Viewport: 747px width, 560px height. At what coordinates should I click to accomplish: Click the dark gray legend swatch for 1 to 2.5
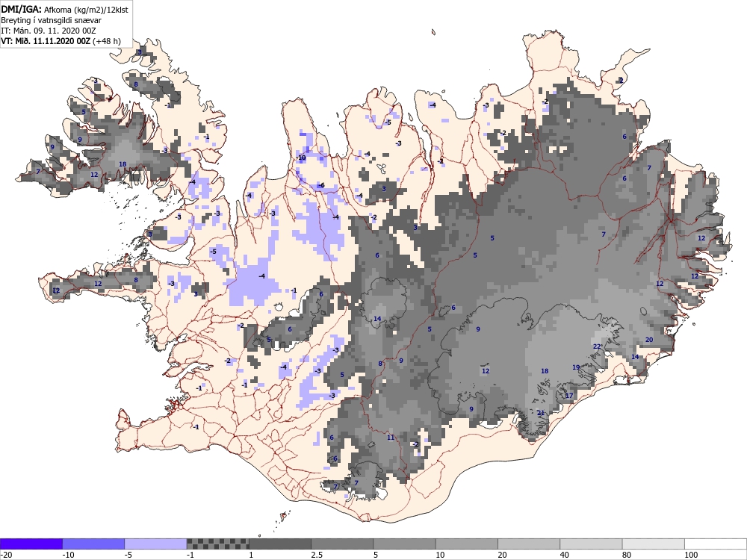point(280,544)
